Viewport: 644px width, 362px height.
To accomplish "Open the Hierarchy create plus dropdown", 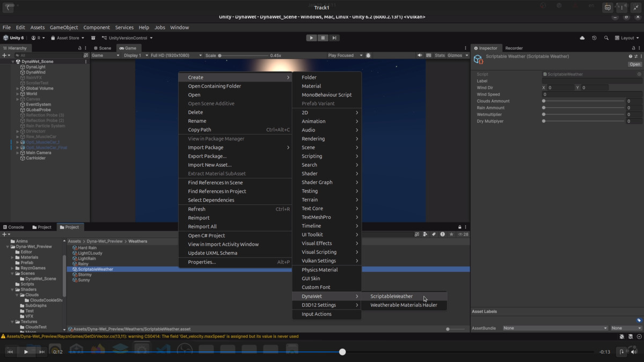I will click(6, 55).
